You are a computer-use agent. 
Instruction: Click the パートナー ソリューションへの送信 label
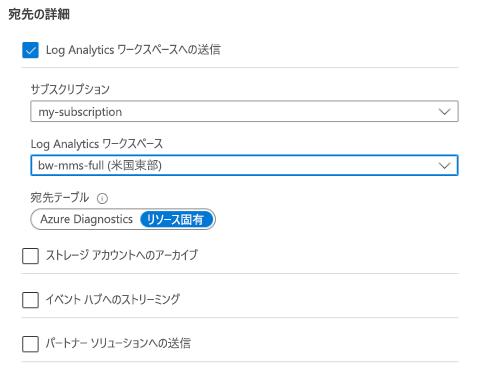(x=118, y=343)
